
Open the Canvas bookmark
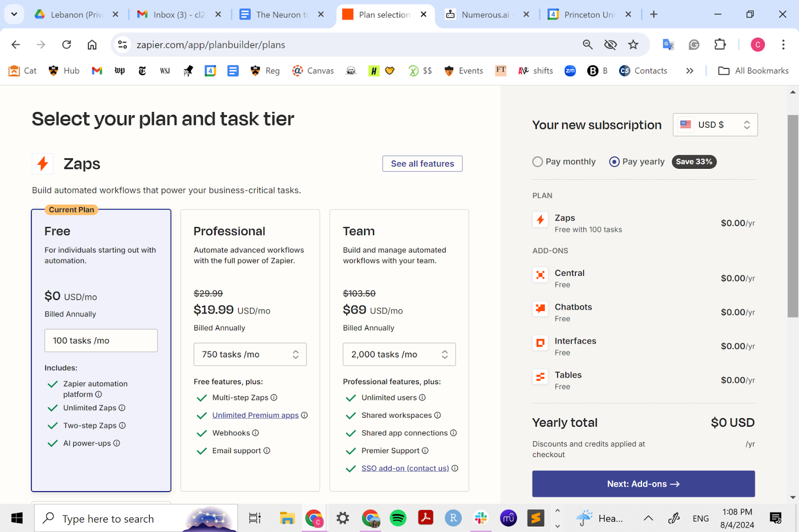pyautogui.click(x=313, y=71)
